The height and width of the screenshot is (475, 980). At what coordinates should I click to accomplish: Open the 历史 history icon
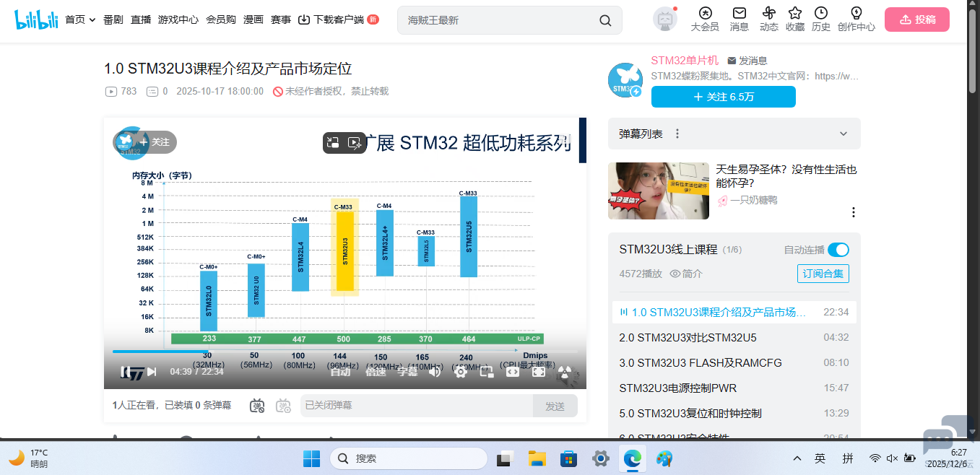pos(821,19)
